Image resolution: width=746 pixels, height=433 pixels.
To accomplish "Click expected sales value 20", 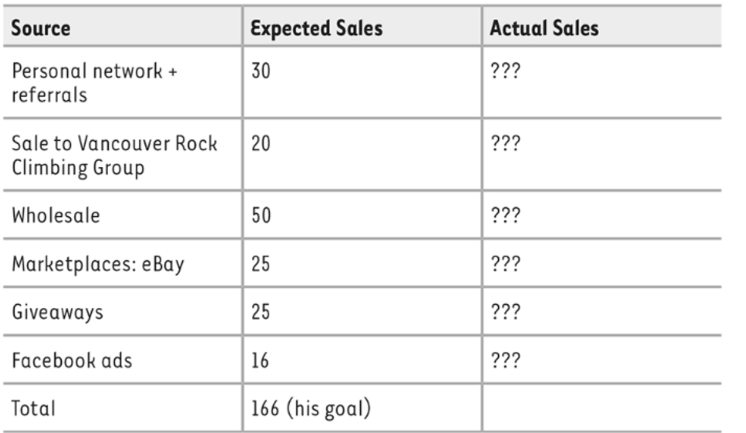I will pos(261,143).
